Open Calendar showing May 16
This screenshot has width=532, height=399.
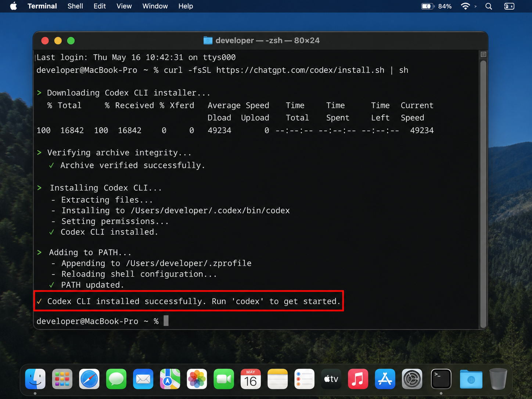[x=251, y=379]
